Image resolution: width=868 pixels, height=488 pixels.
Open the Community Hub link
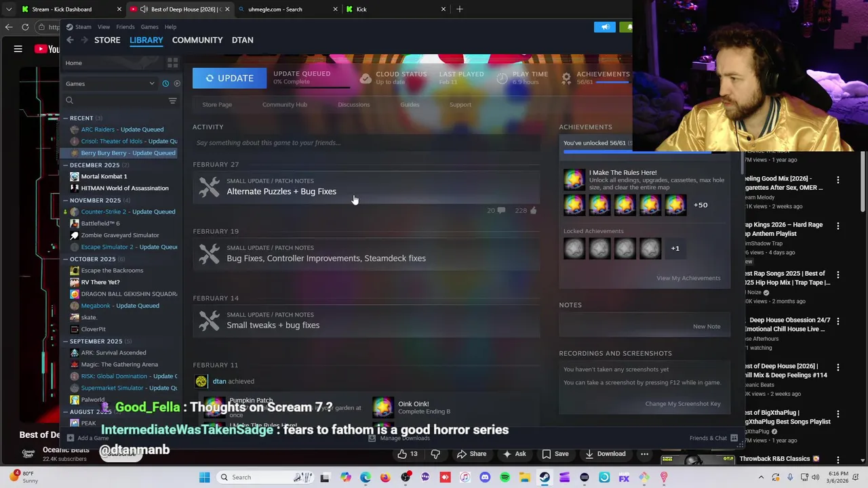285,104
